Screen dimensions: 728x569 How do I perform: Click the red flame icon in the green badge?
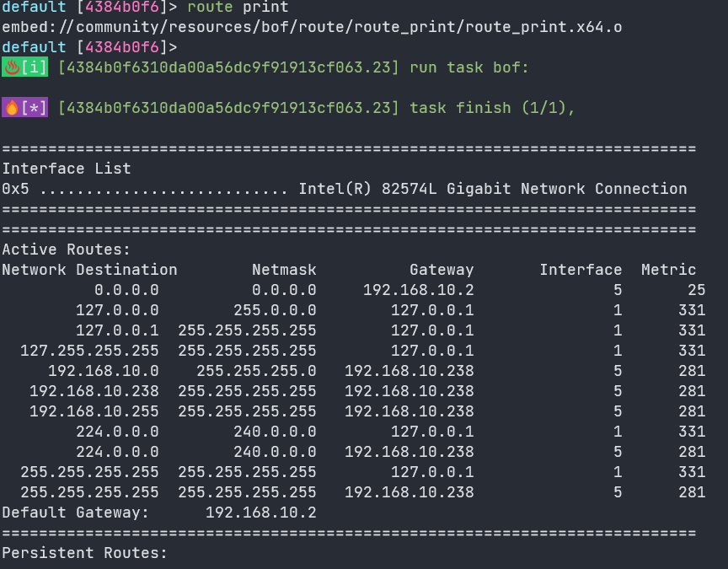click(x=12, y=67)
